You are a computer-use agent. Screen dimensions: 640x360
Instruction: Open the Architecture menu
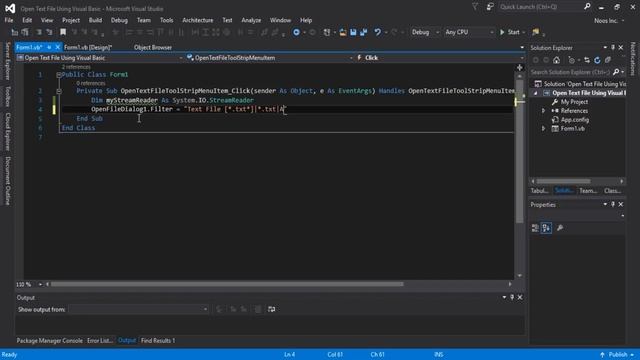tap(198, 20)
